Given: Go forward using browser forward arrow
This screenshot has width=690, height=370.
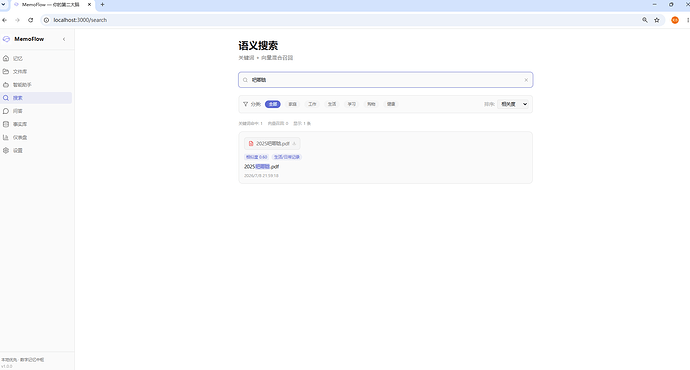Looking at the screenshot, I should coord(18,20).
